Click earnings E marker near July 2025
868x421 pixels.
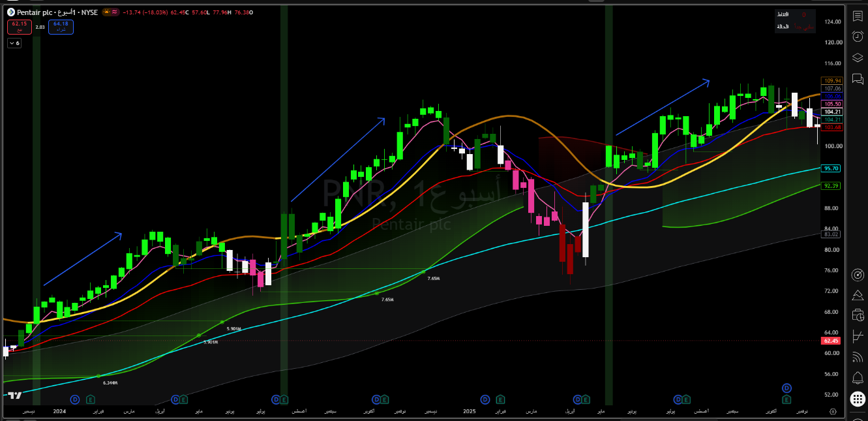click(686, 399)
